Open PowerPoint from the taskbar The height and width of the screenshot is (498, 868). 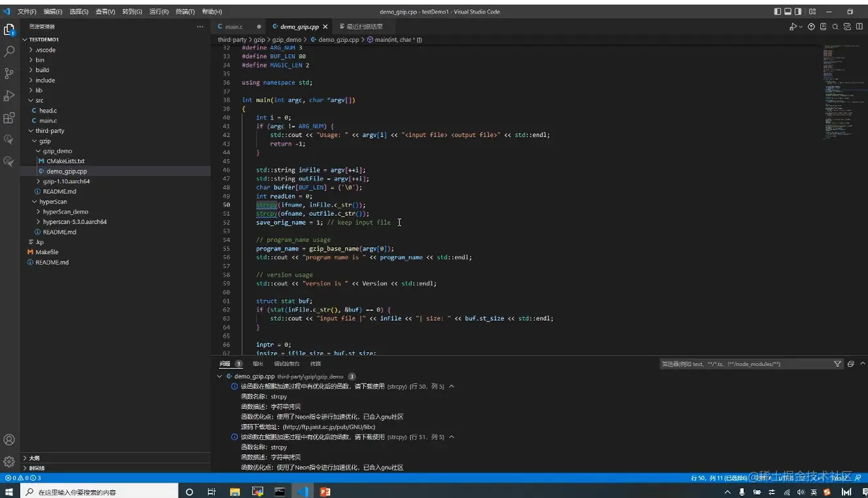click(x=325, y=491)
